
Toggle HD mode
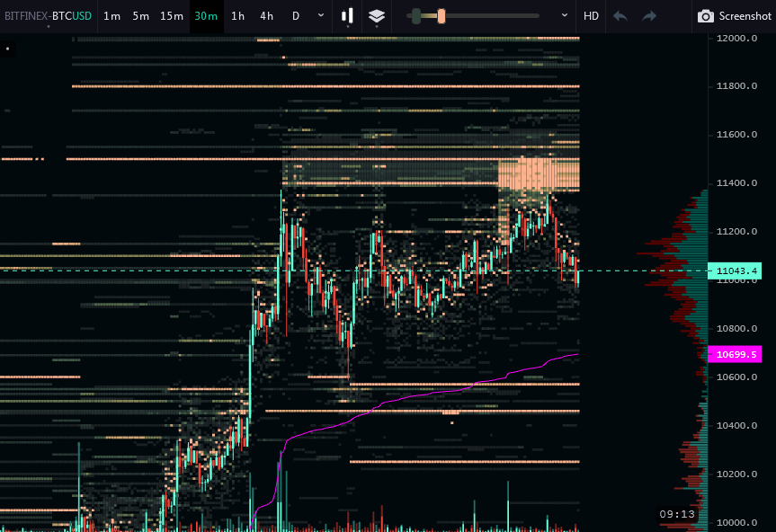[x=591, y=16]
